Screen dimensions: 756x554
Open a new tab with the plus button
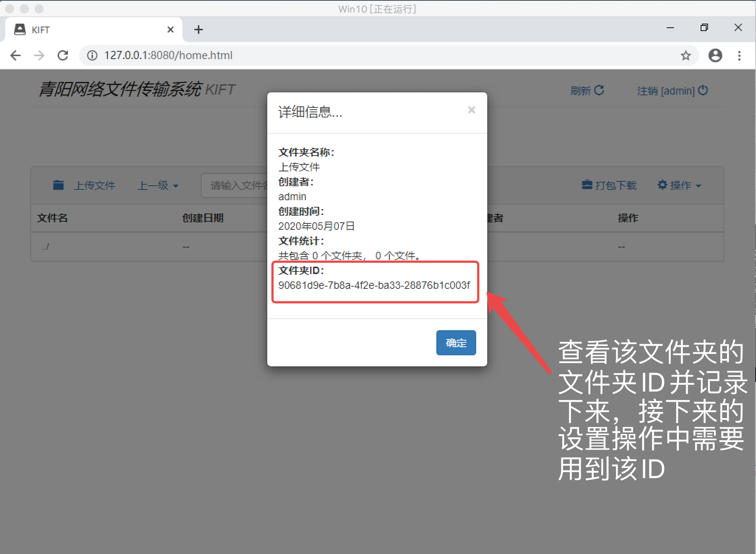tap(199, 30)
